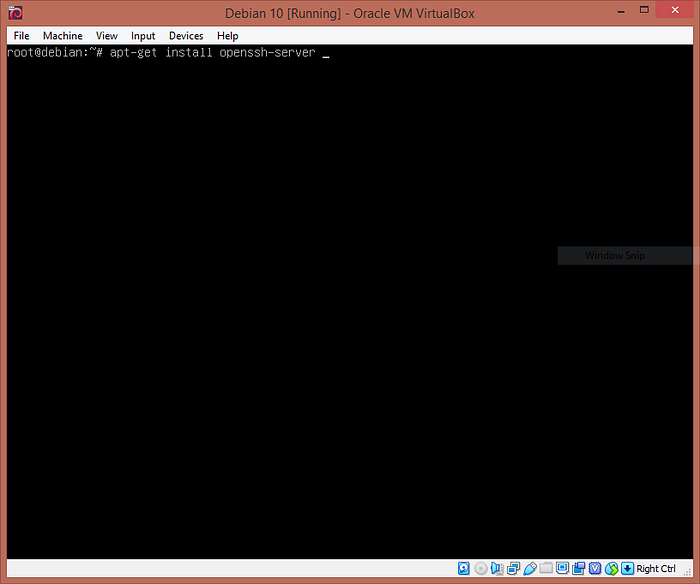The image size is (700, 584).
Task: Click the keyboard capture arrow icon
Action: pos(628,568)
